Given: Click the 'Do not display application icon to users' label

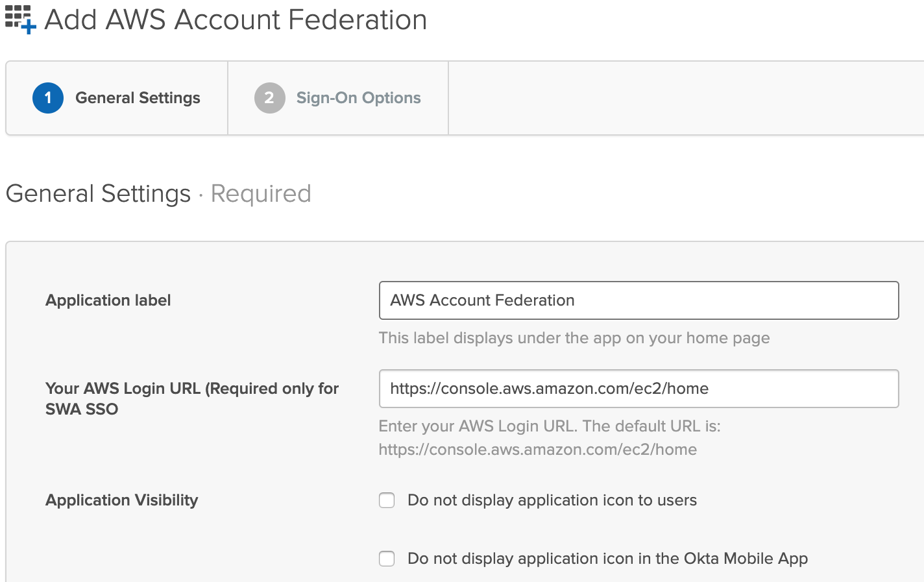Looking at the screenshot, I should click(552, 500).
